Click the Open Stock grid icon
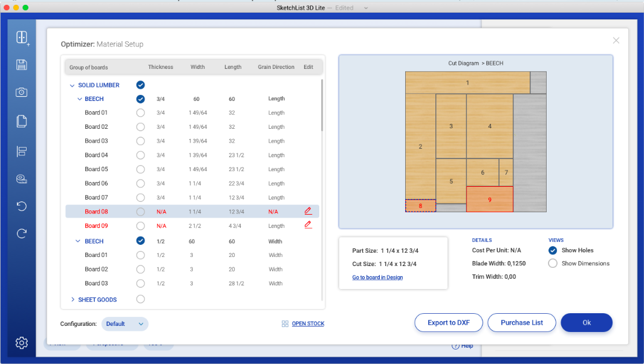 (285, 323)
